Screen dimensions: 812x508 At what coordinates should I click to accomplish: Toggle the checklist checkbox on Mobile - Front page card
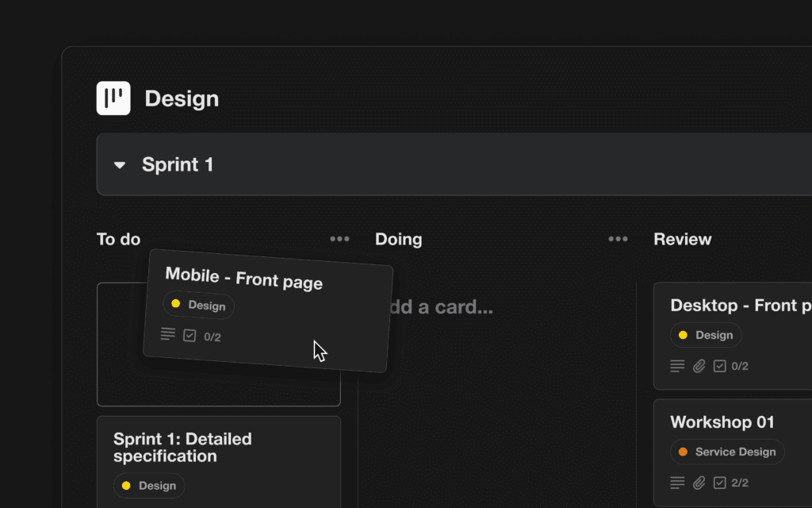(190, 335)
